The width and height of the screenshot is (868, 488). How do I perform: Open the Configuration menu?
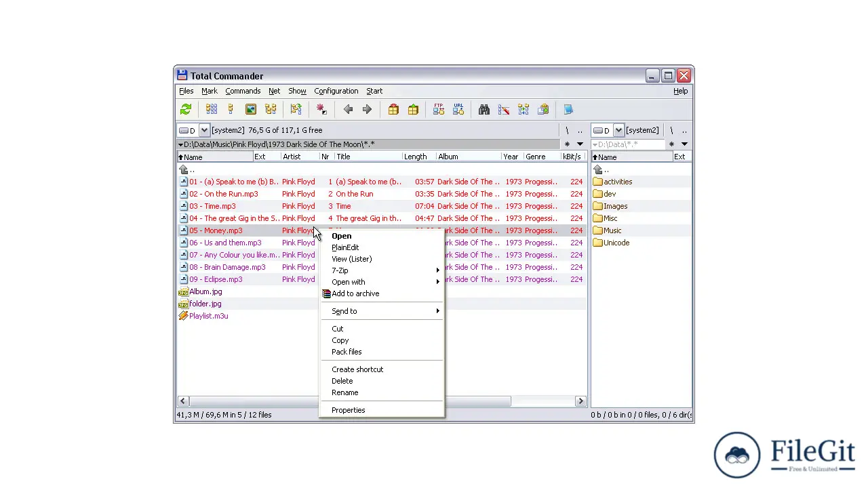(336, 91)
